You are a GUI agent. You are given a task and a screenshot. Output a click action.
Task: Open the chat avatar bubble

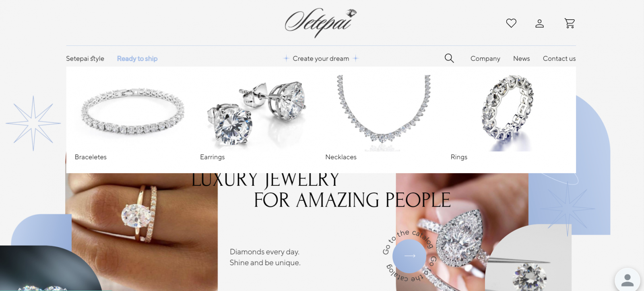coord(627,280)
